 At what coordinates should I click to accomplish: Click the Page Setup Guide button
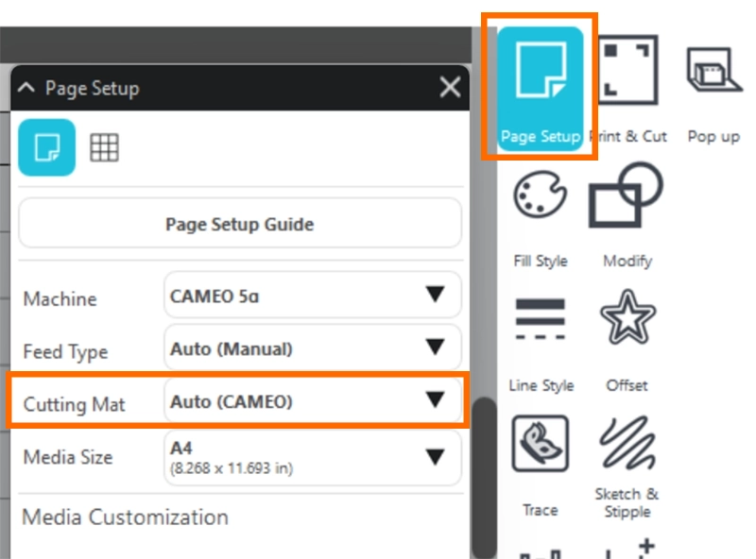[239, 225]
